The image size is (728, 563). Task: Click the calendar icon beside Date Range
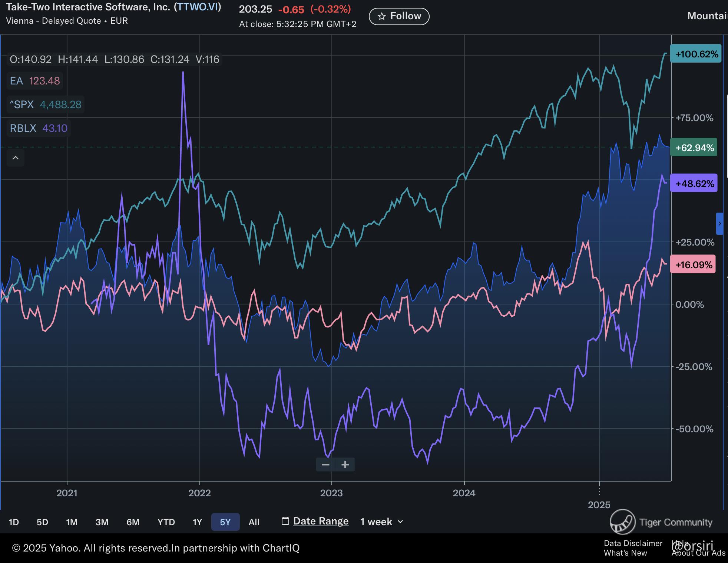(285, 521)
